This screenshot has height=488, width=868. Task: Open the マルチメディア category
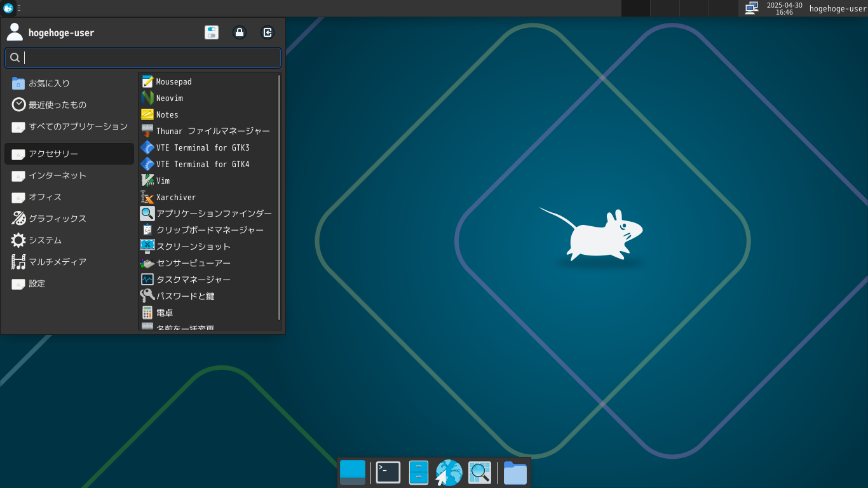pos(57,262)
